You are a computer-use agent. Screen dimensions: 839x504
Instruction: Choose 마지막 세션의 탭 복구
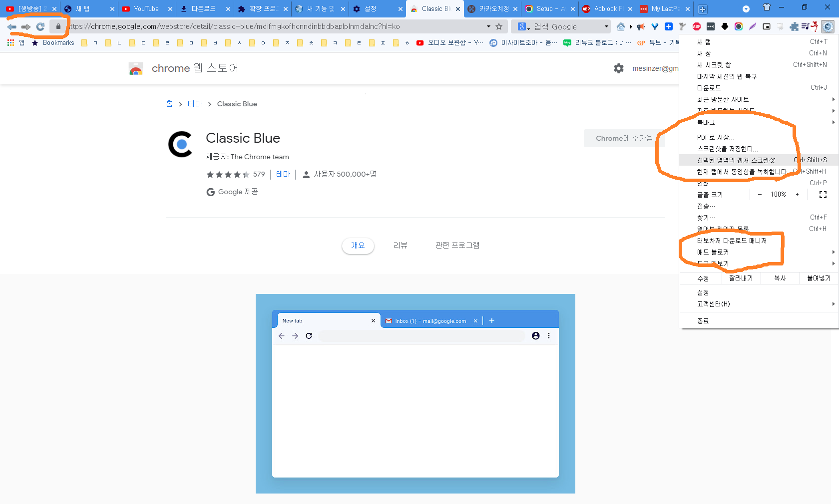pyautogui.click(x=759, y=76)
